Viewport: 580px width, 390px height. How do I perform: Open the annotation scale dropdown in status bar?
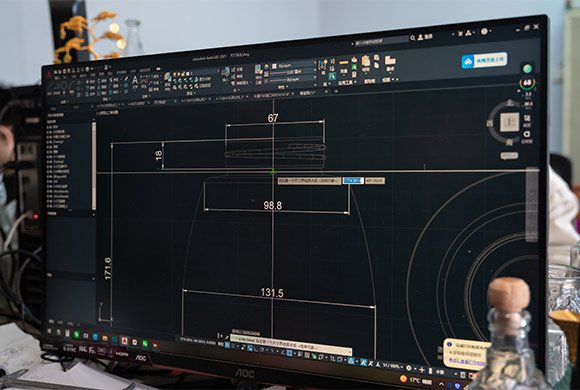coord(392,366)
